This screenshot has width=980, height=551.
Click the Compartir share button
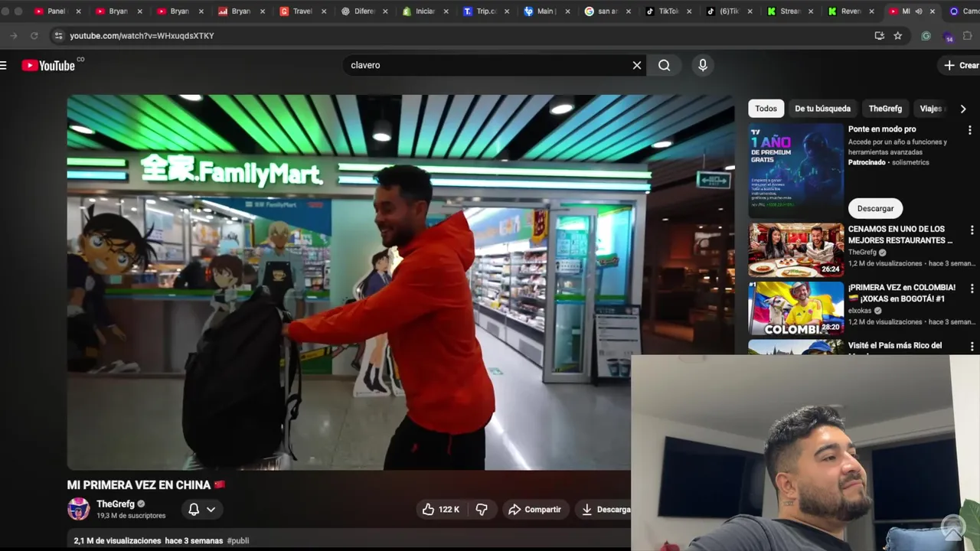pos(535,510)
